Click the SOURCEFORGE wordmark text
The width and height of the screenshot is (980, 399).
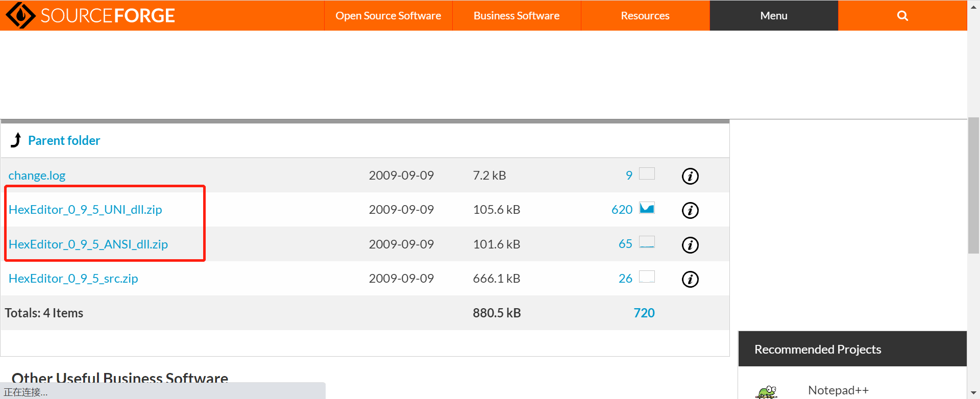tap(108, 16)
